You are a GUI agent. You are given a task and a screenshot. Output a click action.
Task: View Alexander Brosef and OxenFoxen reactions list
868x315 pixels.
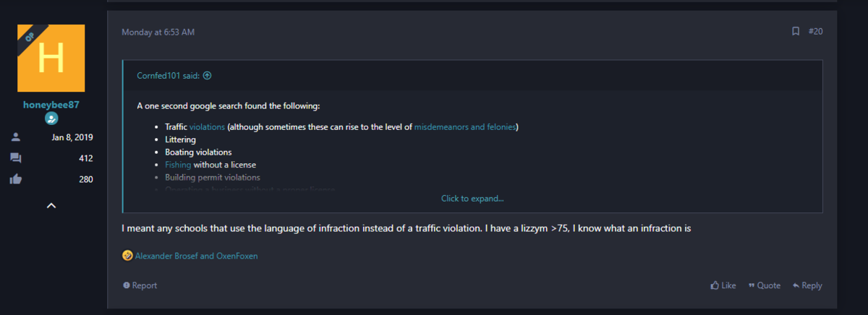196,255
